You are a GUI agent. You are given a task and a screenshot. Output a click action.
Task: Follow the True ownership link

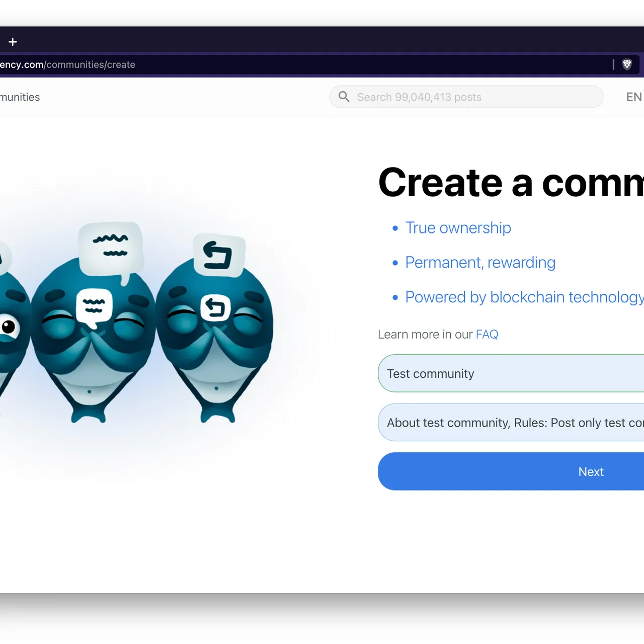[458, 227]
